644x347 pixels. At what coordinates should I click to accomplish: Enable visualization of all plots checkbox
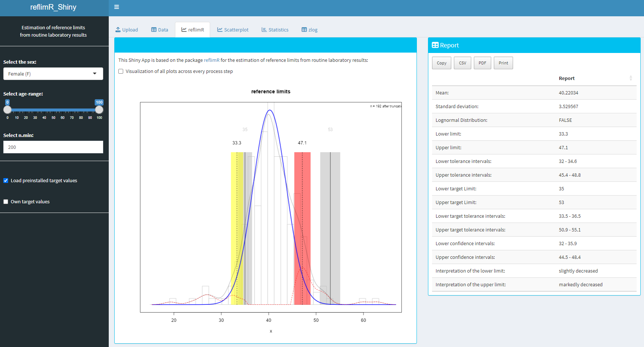pos(121,71)
